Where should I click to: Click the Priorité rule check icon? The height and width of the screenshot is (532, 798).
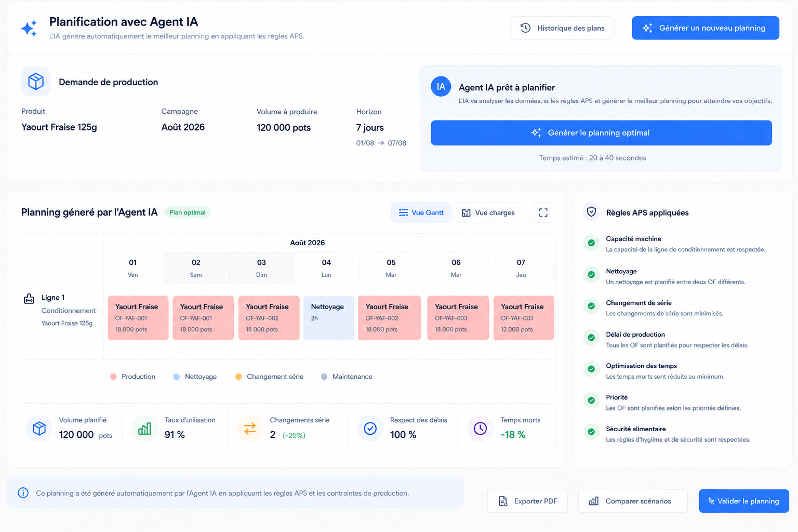coord(591,401)
